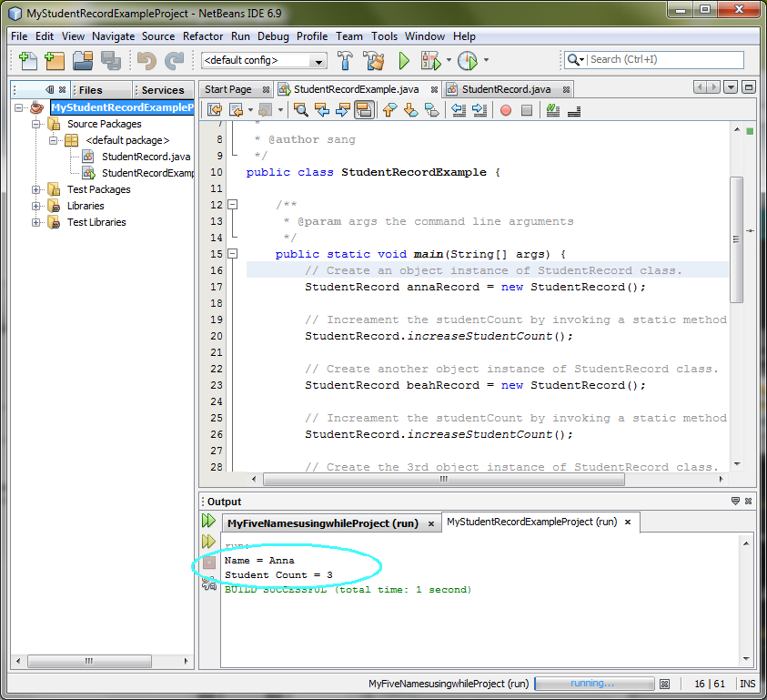The width and height of the screenshot is (767, 700).
Task: Open Debug Main Project dropdown arrow
Action: point(449,60)
